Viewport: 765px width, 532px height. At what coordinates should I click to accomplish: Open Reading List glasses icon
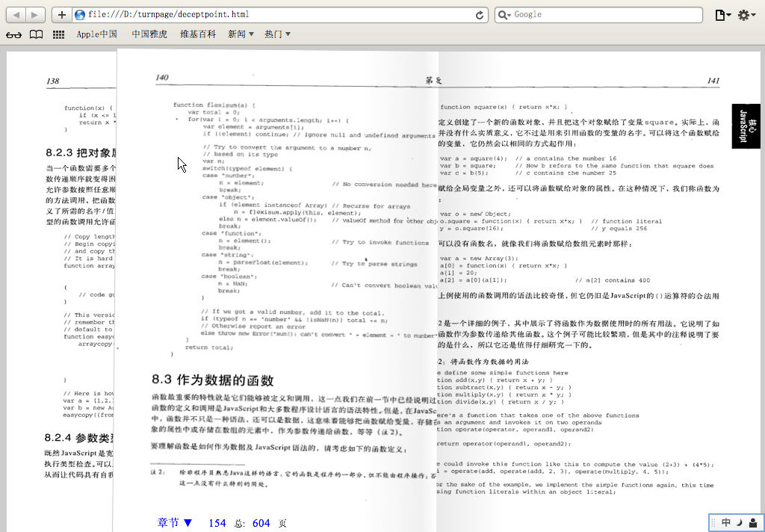pyautogui.click(x=13, y=34)
